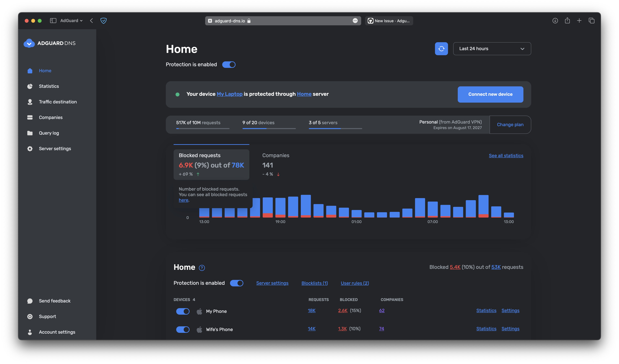Open the 18K requests link for My Phone
The width and height of the screenshot is (619, 364).
click(x=311, y=311)
